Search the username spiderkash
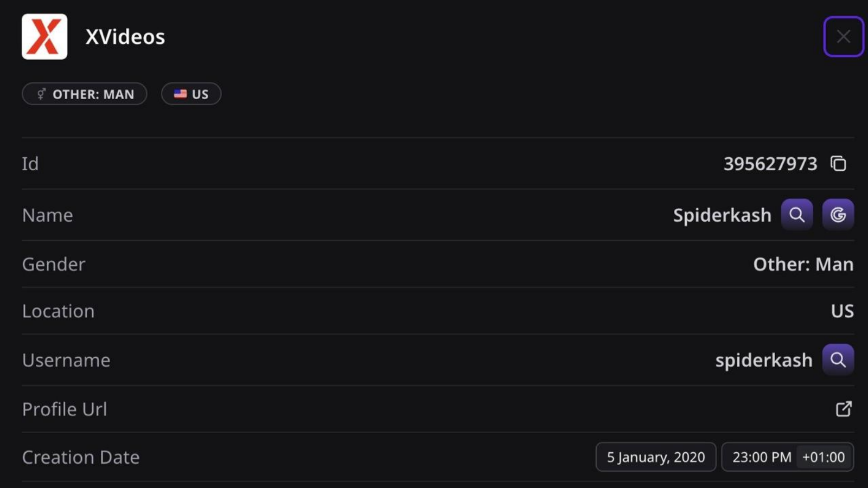The height and width of the screenshot is (488, 868). [x=838, y=359]
